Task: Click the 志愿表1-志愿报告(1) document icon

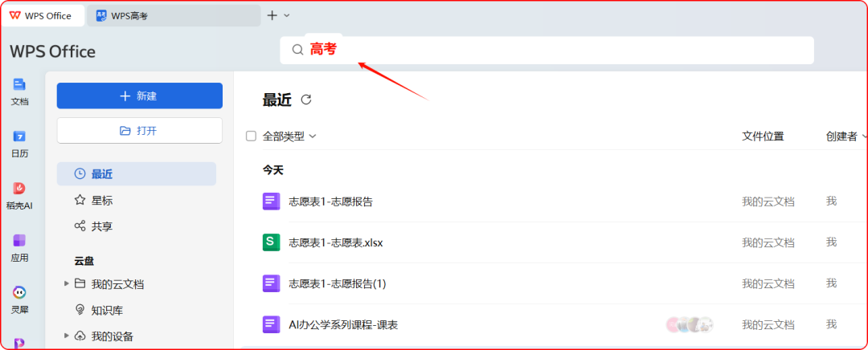Action: pos(271,283)
